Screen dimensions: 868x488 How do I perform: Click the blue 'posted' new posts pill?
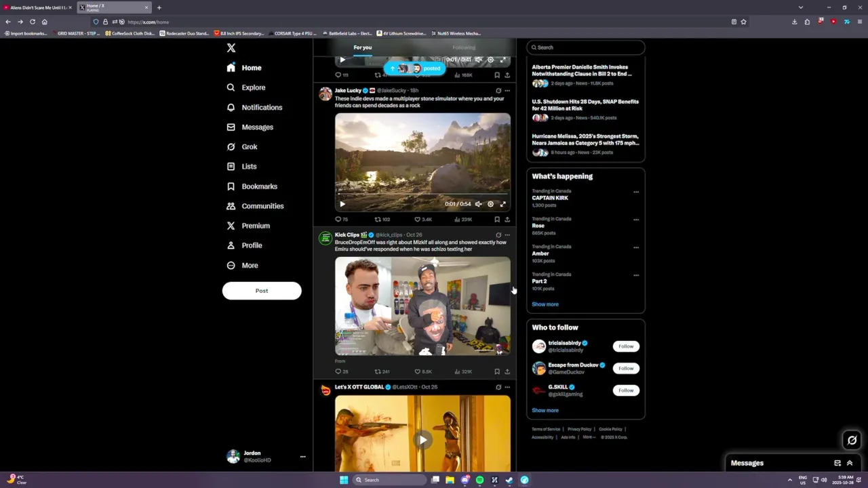pyautogui.click(x=415, y=68)
